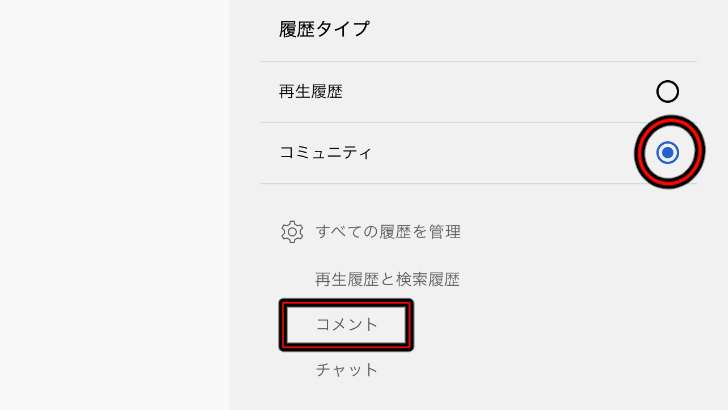This screenshot has height=410, width=728.
Task: Click the manage-all-history settings cog
Action: 292,232
